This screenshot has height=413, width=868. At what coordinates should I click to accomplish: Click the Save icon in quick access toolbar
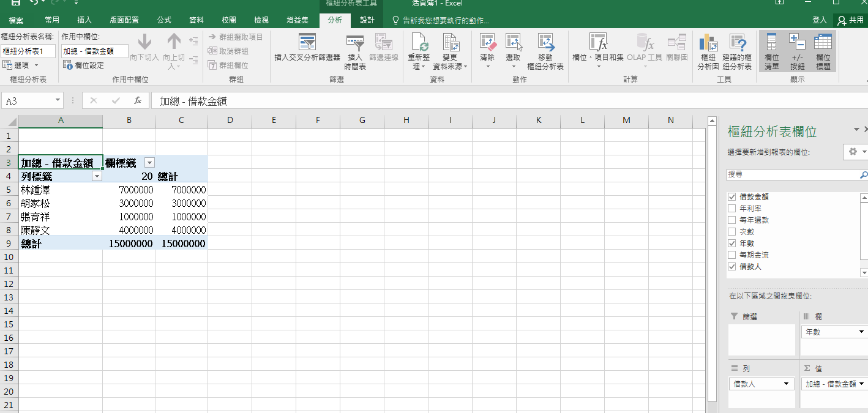click(x=16, y=2)
